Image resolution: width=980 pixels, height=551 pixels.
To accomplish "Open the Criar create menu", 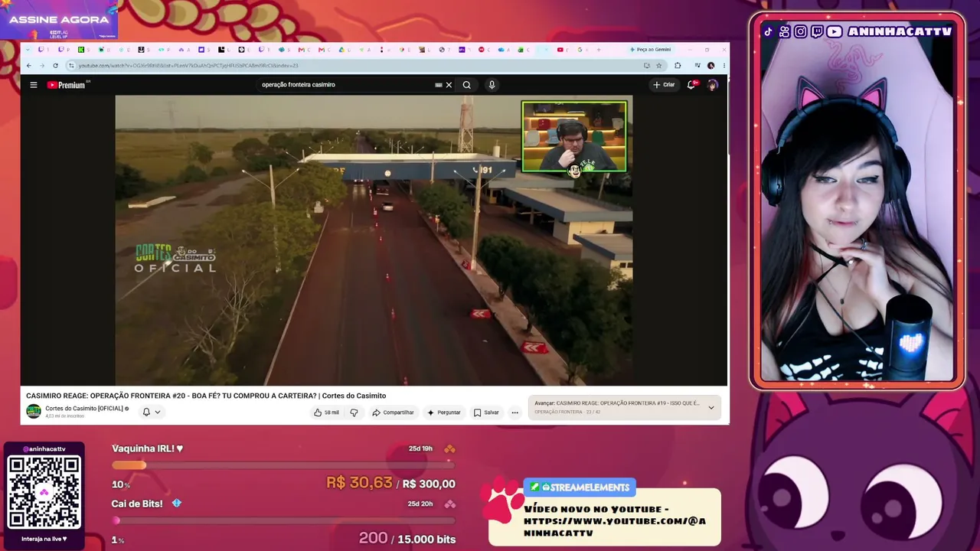I will click(664, 85).
